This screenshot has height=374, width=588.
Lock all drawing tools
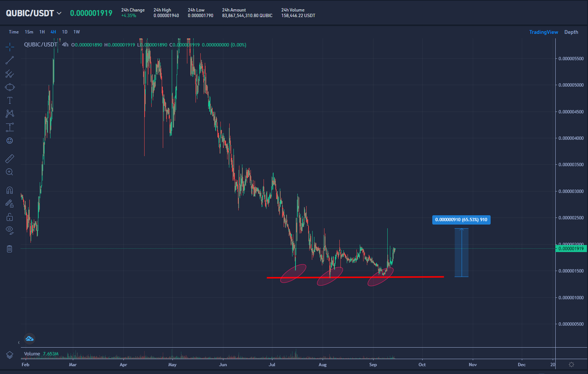10,217
